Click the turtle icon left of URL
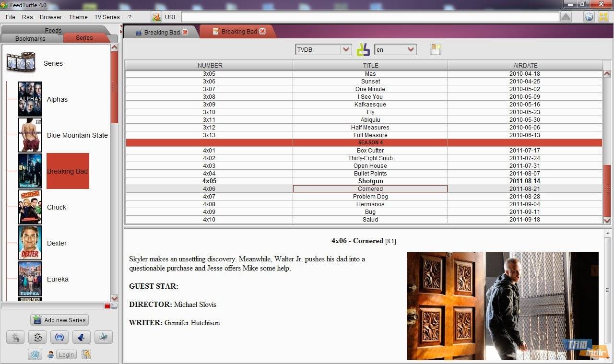614x364 pixels. coord(156,17)
